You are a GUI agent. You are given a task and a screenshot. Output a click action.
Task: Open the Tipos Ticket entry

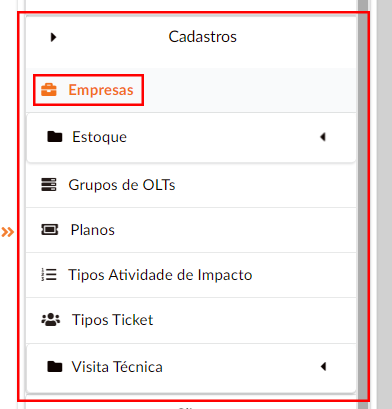191,320
